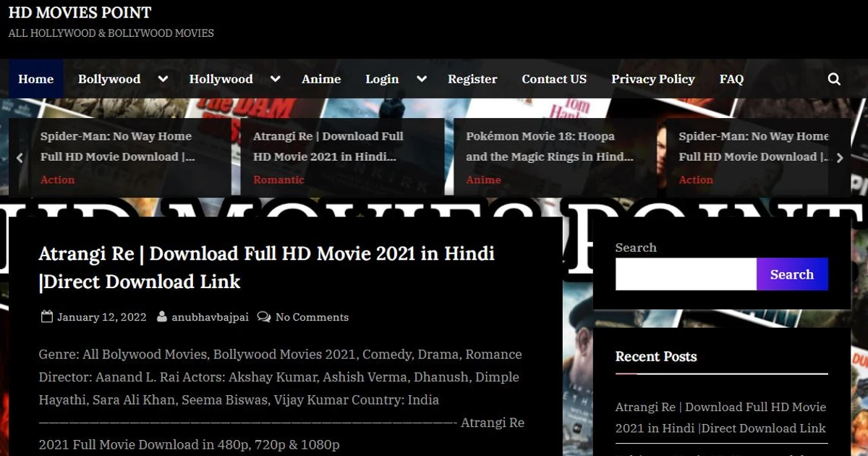Viewport: 868px width, 456px height.
Task: Expand the Login submenu chevron
Action: (421, 79)
